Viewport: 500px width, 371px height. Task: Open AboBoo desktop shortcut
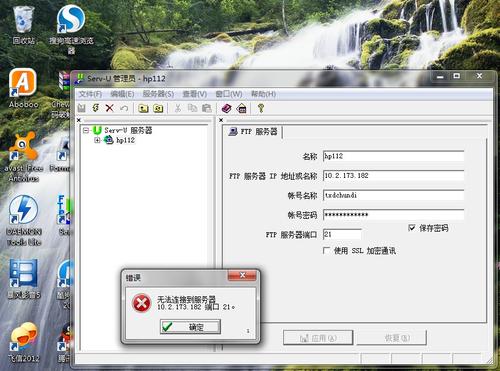(x=23, y=88)
